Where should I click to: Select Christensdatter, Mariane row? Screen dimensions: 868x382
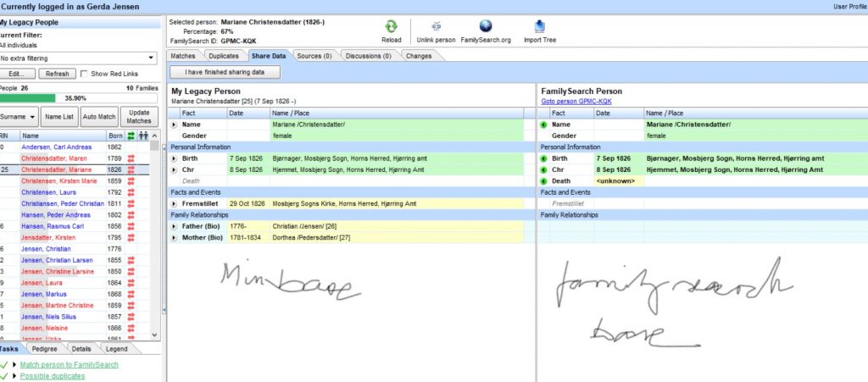coord(75,169)
